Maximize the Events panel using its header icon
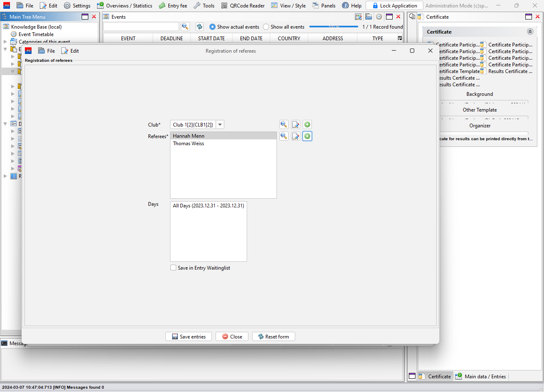 coord(389,17)
